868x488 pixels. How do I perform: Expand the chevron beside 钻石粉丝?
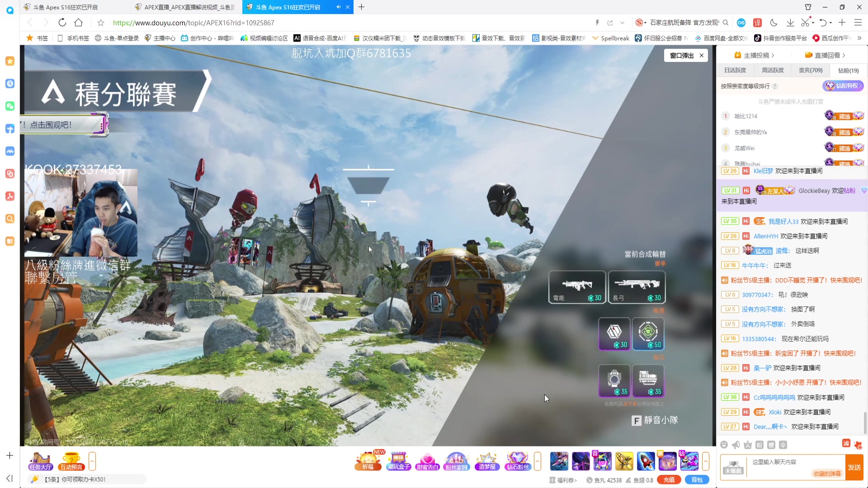tap(538, 461)
